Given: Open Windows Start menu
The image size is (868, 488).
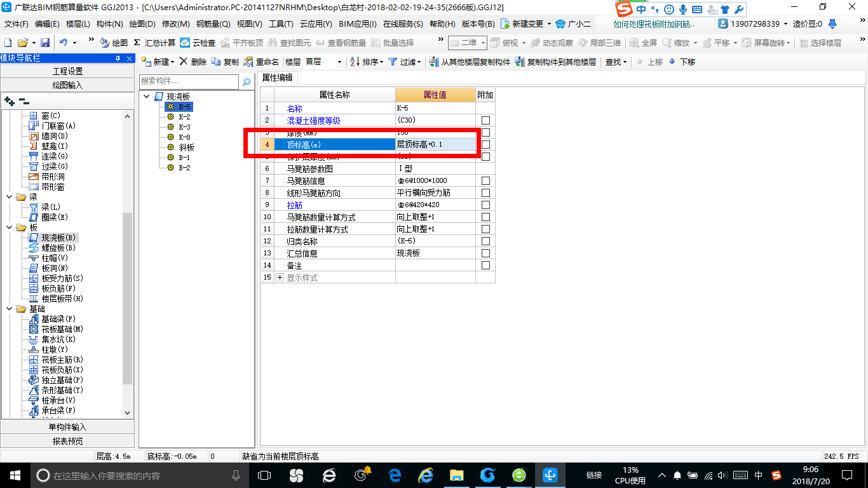Looking at the screenshot, I should (x=15, y=475).
